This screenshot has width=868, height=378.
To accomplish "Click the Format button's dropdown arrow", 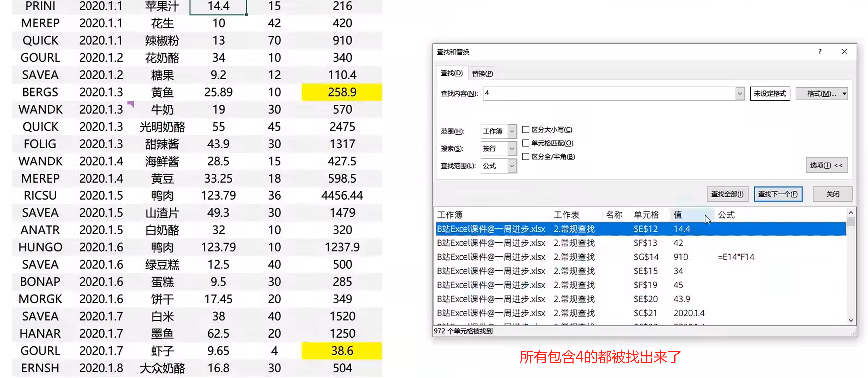I will coord(844,93).
